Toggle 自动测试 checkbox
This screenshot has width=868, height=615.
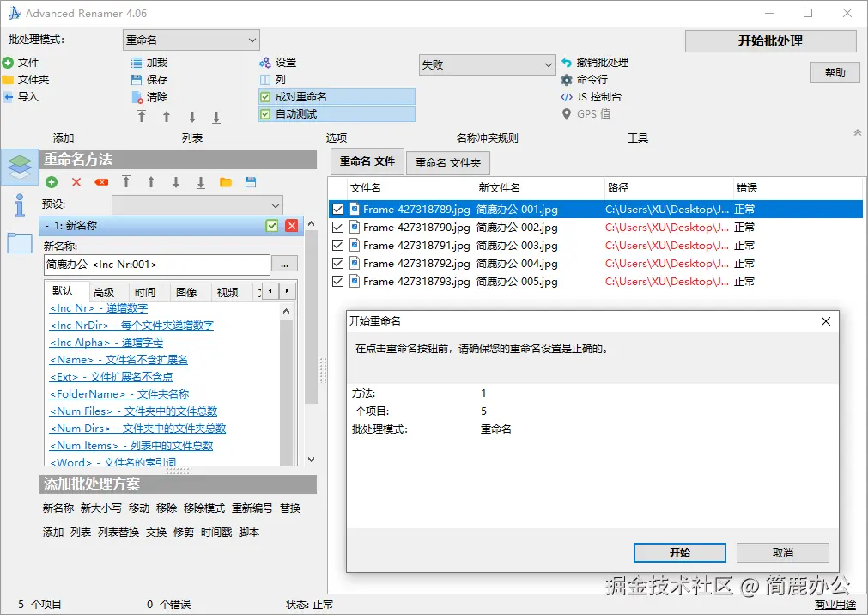(265, 115)
